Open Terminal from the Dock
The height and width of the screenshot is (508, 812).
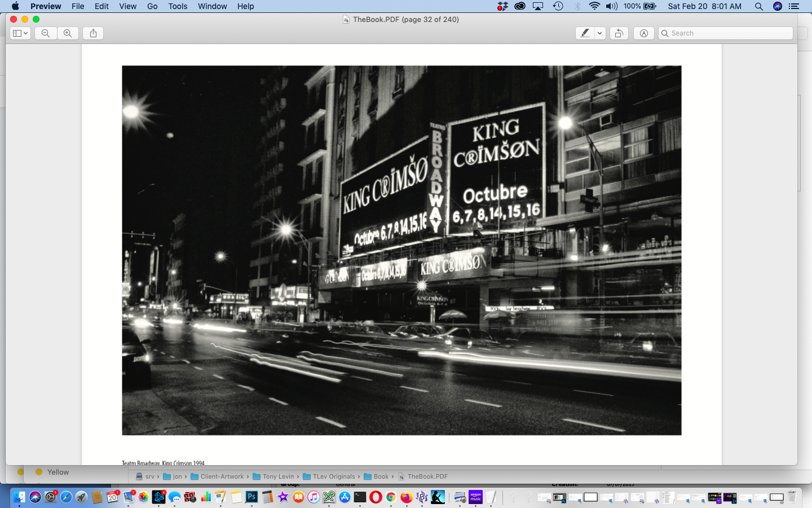360,497
